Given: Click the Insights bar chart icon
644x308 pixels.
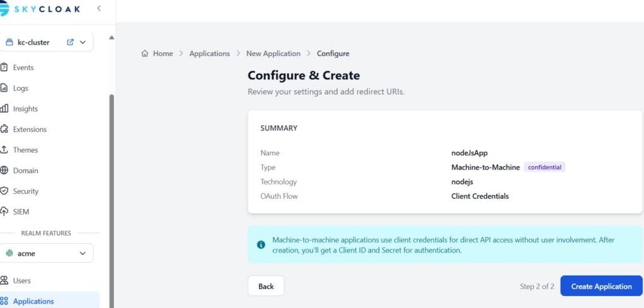Looking at the screenshot, I should pyautogui.click(x=4, y=109).
